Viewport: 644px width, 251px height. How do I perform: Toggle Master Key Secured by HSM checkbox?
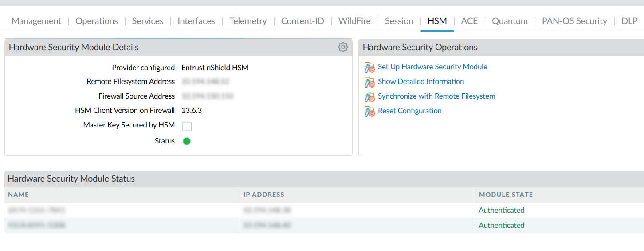[187, 126]
